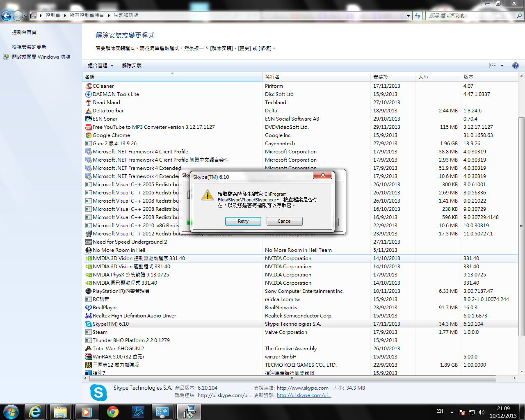Screen dimensions: 525x420
Task: Click the ESN Sonar icon
Action: coord(88,119)
